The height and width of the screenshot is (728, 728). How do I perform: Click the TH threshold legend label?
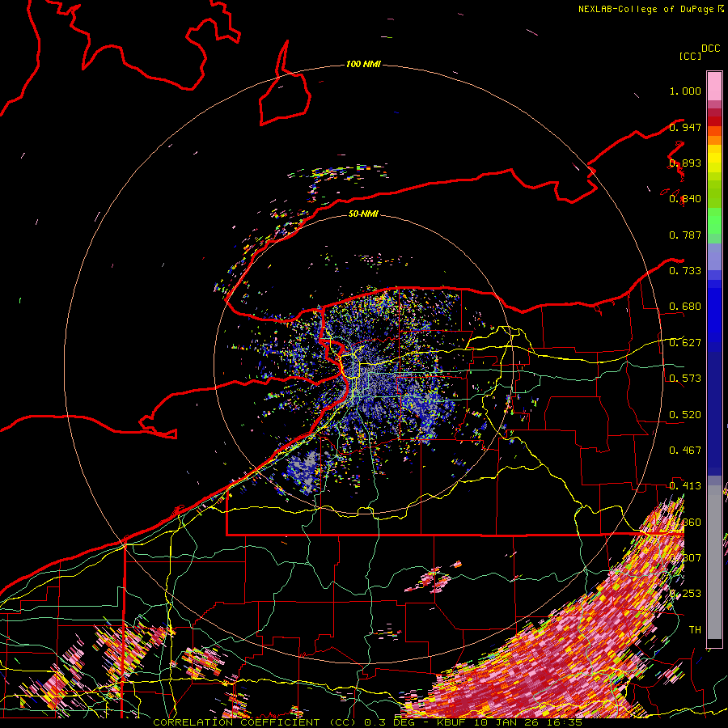695,630
